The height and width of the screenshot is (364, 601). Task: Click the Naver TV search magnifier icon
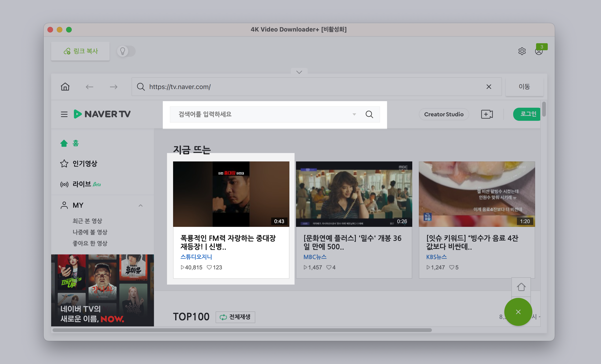click(369, 114)
